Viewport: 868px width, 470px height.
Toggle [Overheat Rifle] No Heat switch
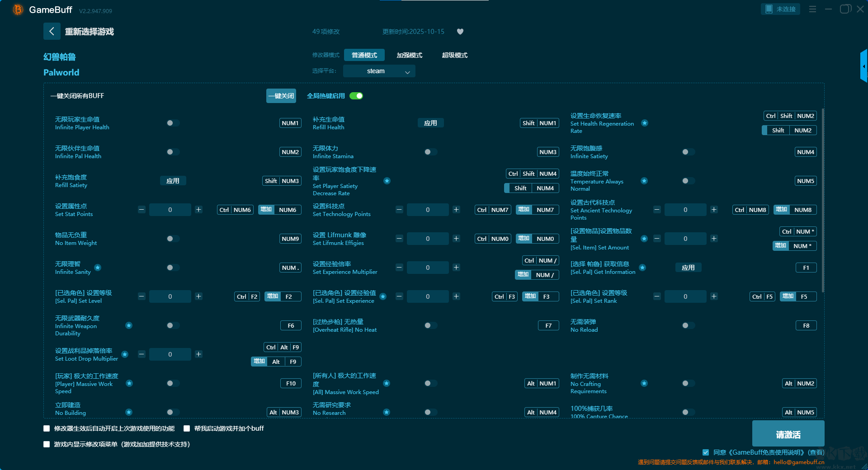(x=431, y=325)
